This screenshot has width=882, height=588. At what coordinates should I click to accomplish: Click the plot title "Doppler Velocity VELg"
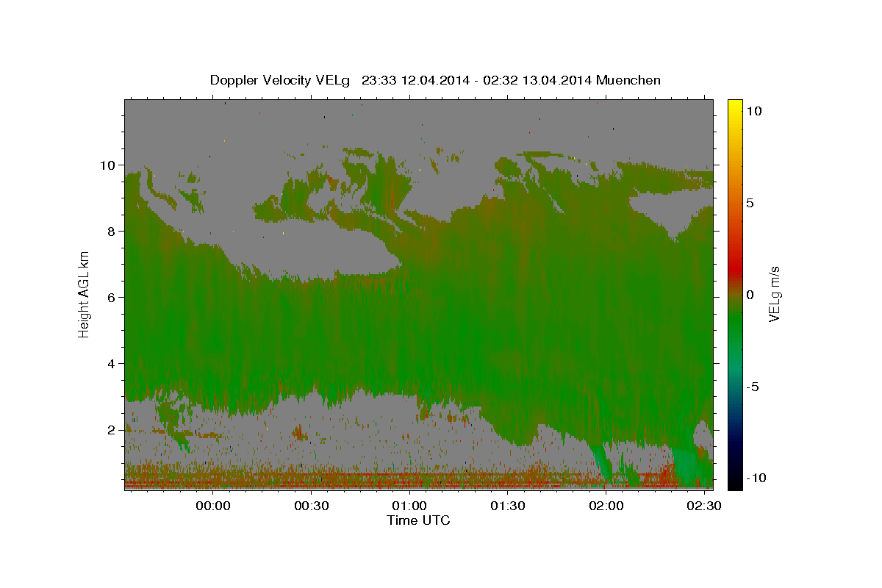(281, 80)
